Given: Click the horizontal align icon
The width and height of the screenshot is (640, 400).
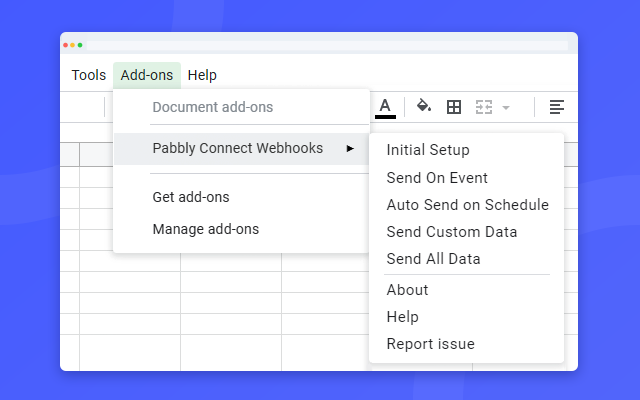Looking at the screenshot, I should point(557,107).
